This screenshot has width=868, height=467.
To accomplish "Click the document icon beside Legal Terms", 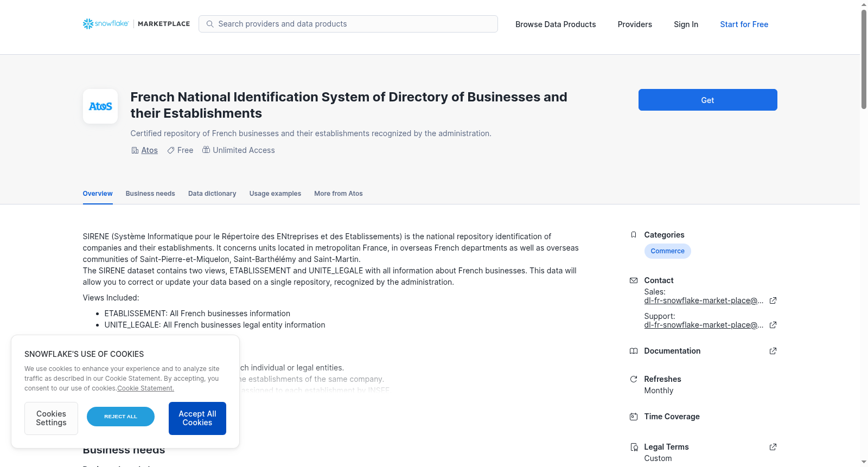I will [x=634, y=447].
